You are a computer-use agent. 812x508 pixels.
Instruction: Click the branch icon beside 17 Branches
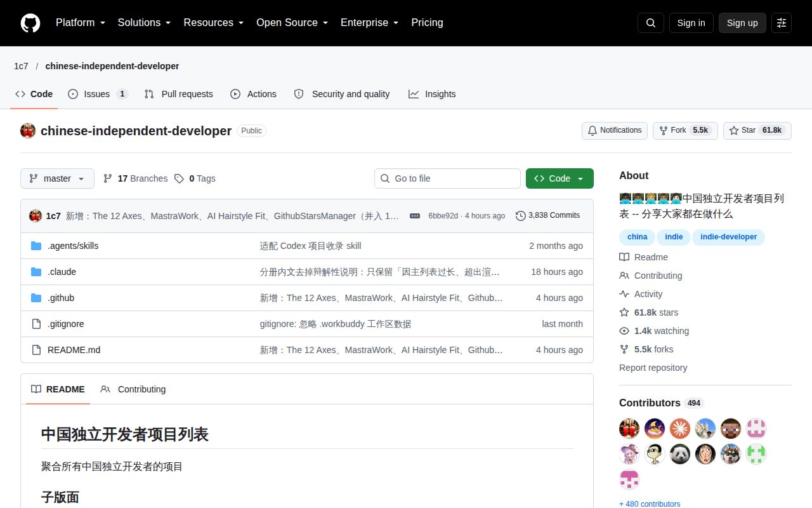point(108,178)
